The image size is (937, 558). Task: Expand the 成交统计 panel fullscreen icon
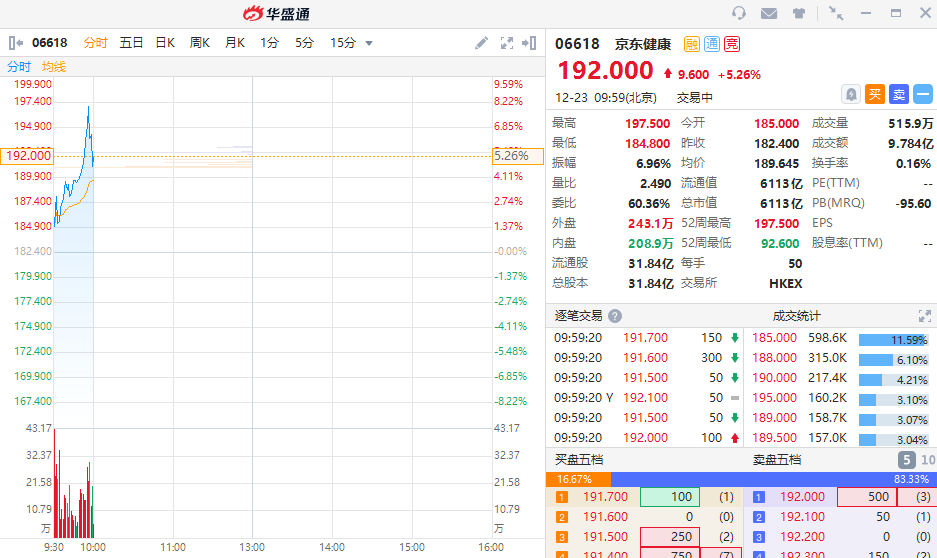924,316
